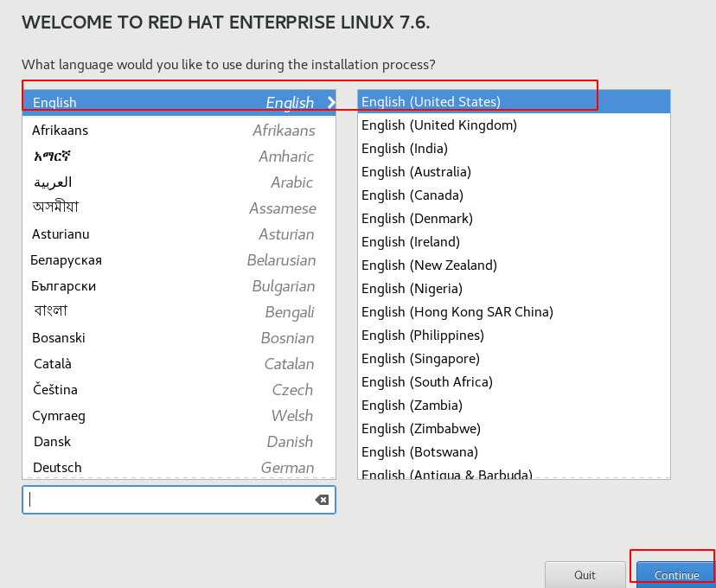Screen dimensions: 716x588
Task: Choose the Amharic language row
Action: pyautogui.click(x=179, y=157)
